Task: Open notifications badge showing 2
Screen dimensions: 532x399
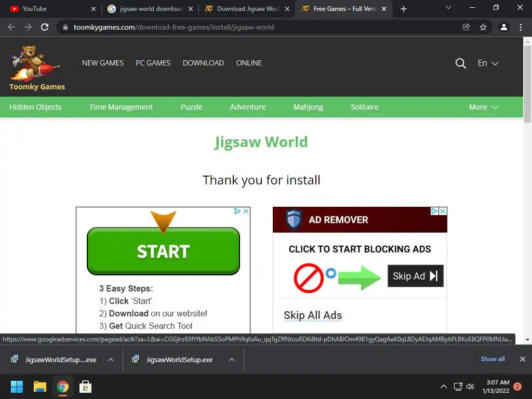Action: [517, 387]
